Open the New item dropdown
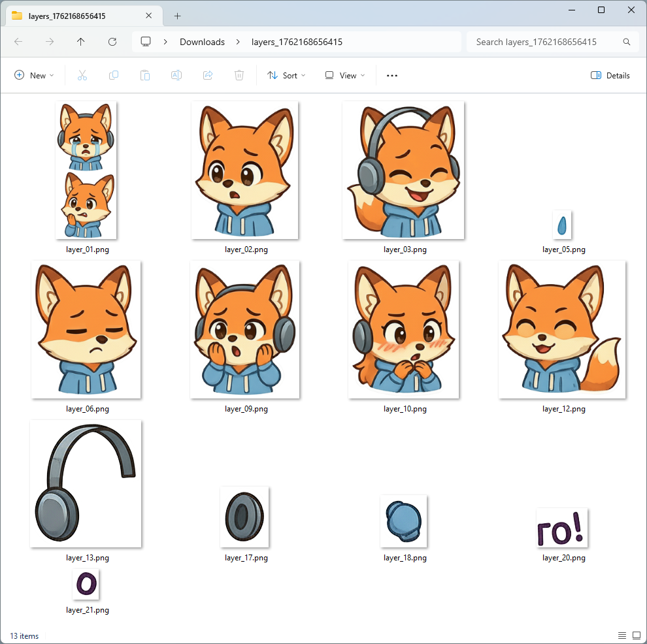The height and width of the screenshot is (644, 647). point(35,75)
